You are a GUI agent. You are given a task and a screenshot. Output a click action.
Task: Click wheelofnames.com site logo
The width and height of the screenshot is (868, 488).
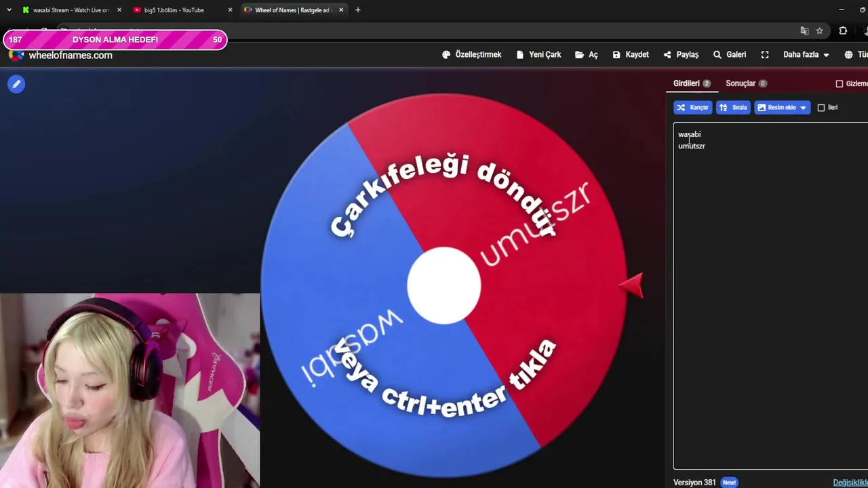click(x=61, y=55)
